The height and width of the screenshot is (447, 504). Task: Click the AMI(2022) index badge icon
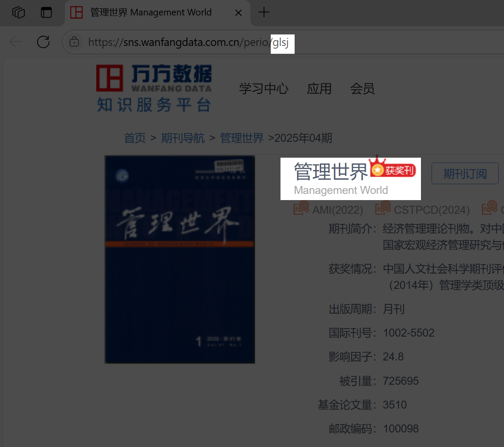(301, 208)
